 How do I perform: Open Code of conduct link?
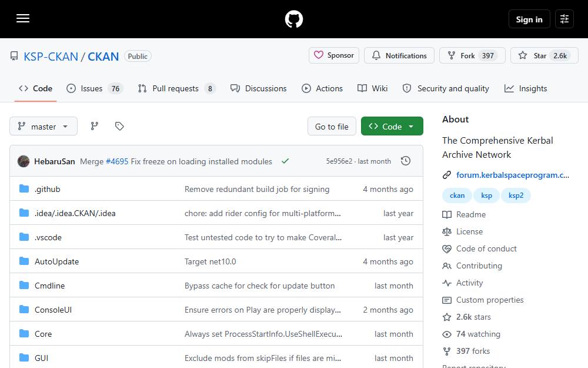tap(480, 248)
